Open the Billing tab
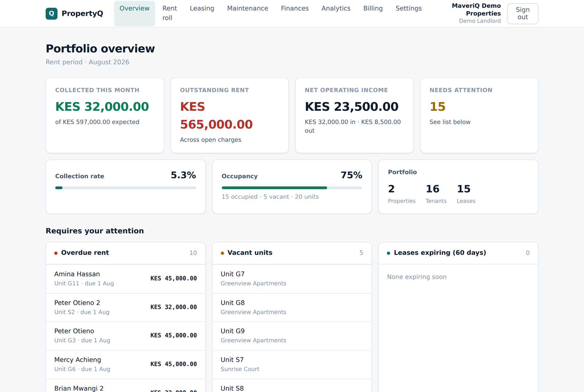The height and width of the screenshot is (392, 584). (x=373, y=8)
